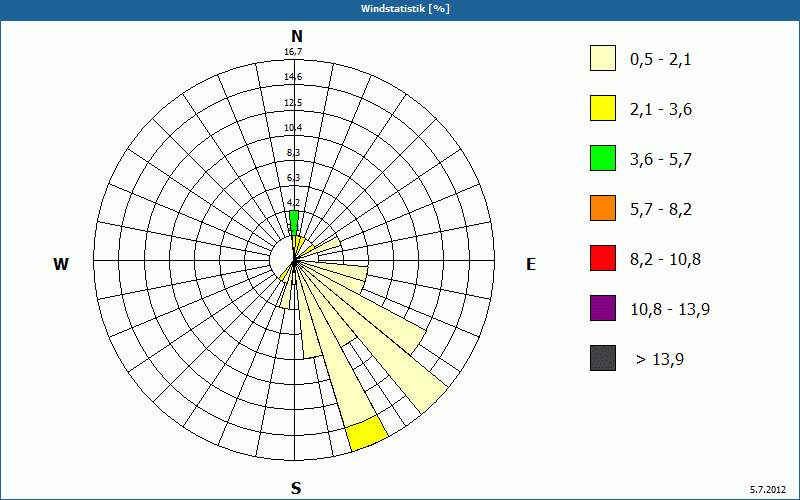Click the legend label '10,8 - 13,9'
The width and height of the screenshot is (800, 500).
coord(670,310)
